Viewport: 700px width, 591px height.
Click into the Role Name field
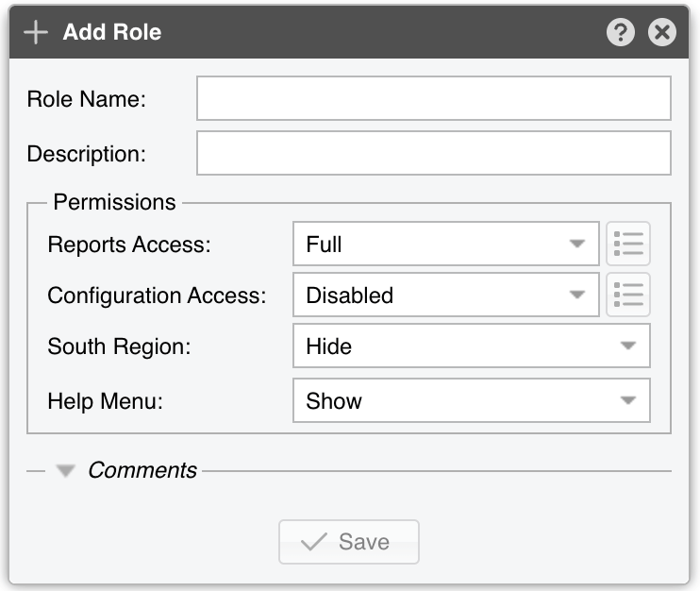pyautogui.click(x=433, y=98)
